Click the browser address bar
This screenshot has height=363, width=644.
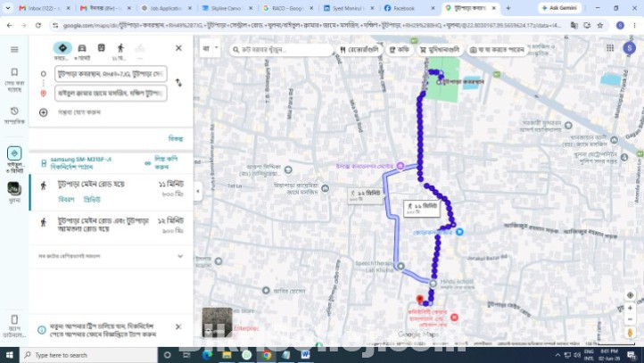[x=312, y=26]
